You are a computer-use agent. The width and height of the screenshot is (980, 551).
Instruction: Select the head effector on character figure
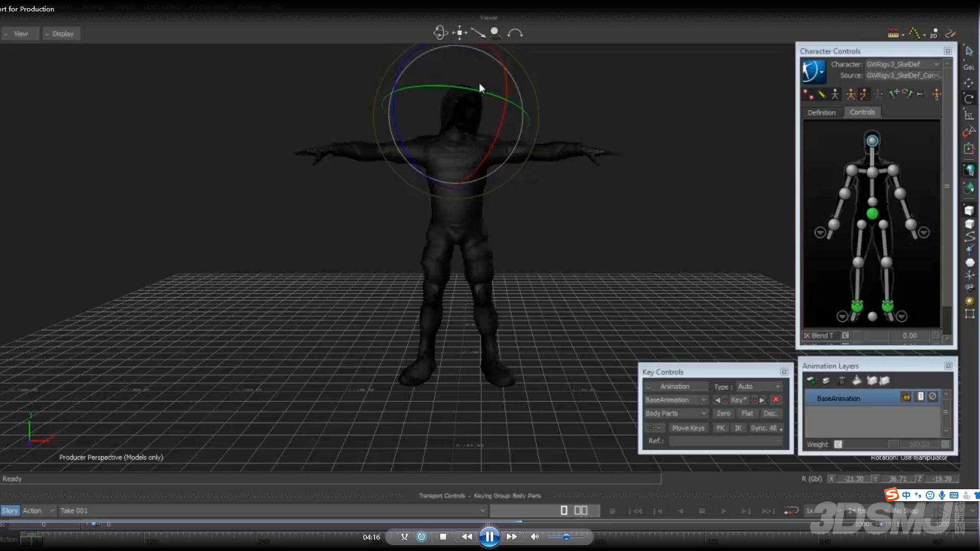872,141
